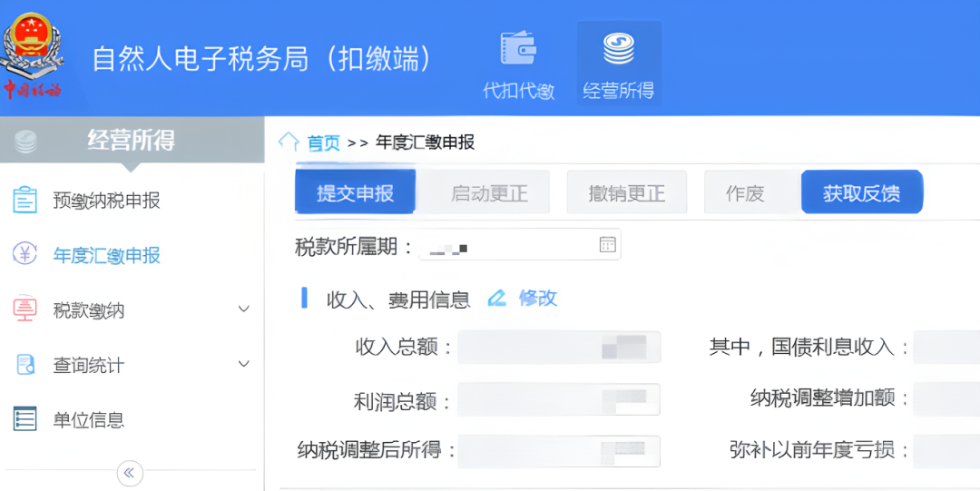Click the 收入总额 input field
The height and width of the screenshot is (491, 980).
point(558,347)
